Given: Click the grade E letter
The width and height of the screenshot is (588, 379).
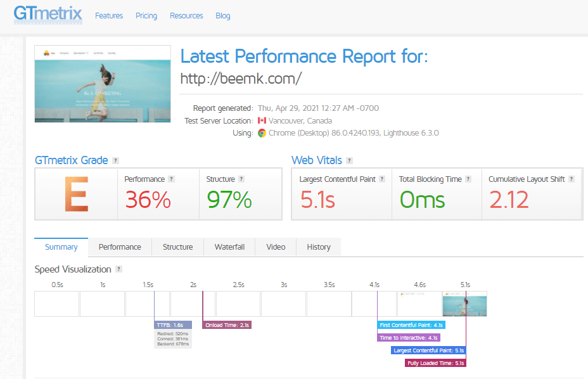Looking at the screenshot, I should (77, 194).
